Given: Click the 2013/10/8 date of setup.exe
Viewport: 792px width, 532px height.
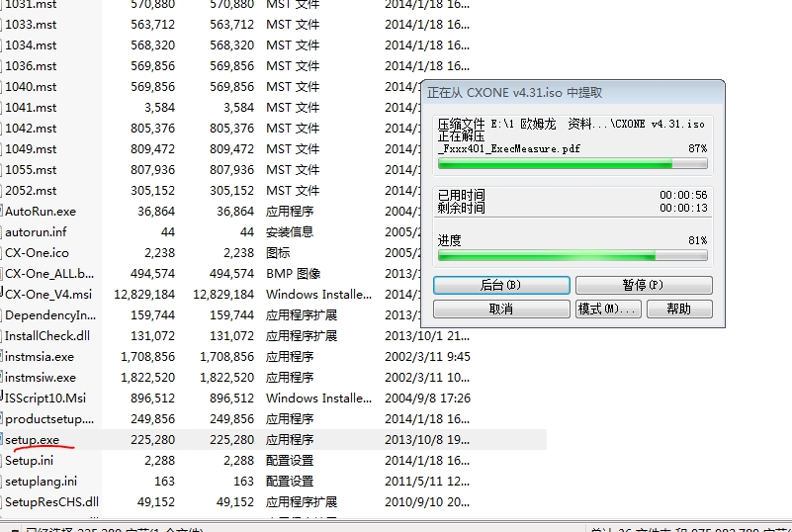Looking at the screenshot, I should click(427, 440).
